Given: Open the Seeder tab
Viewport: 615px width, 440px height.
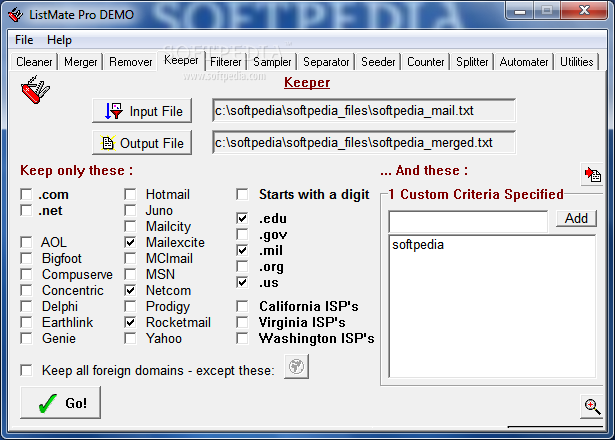Looking at the screenshot, I should point(378,62).
